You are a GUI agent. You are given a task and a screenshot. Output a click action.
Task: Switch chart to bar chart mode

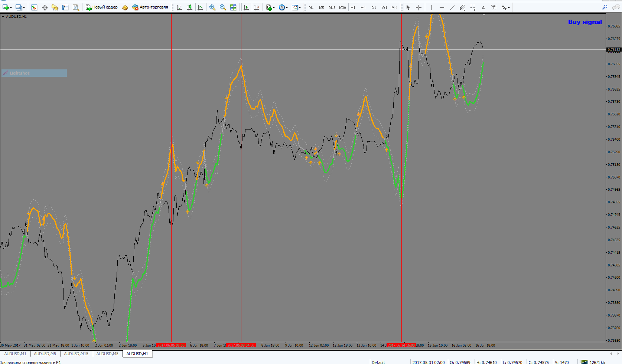(179, 7)
